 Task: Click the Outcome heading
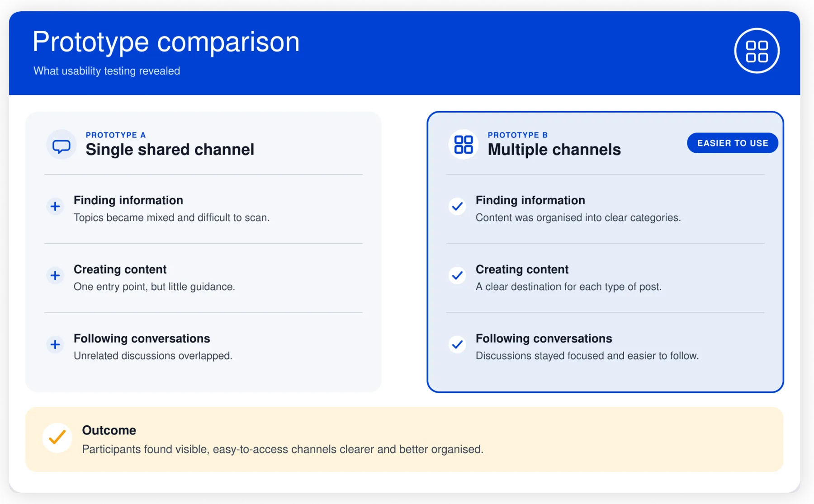coord(109,430)
